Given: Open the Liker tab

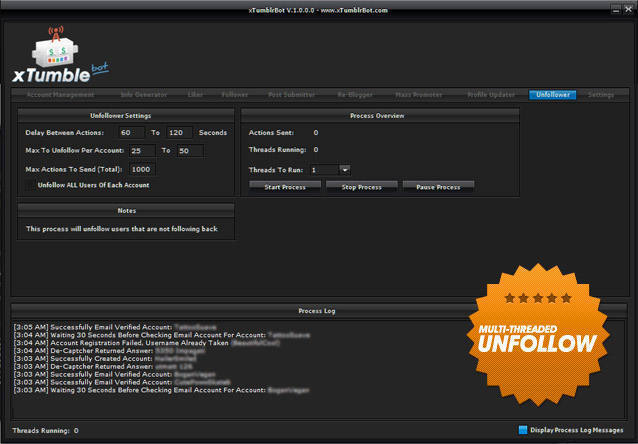Looking at the screenshot, I should coord(195,95).
